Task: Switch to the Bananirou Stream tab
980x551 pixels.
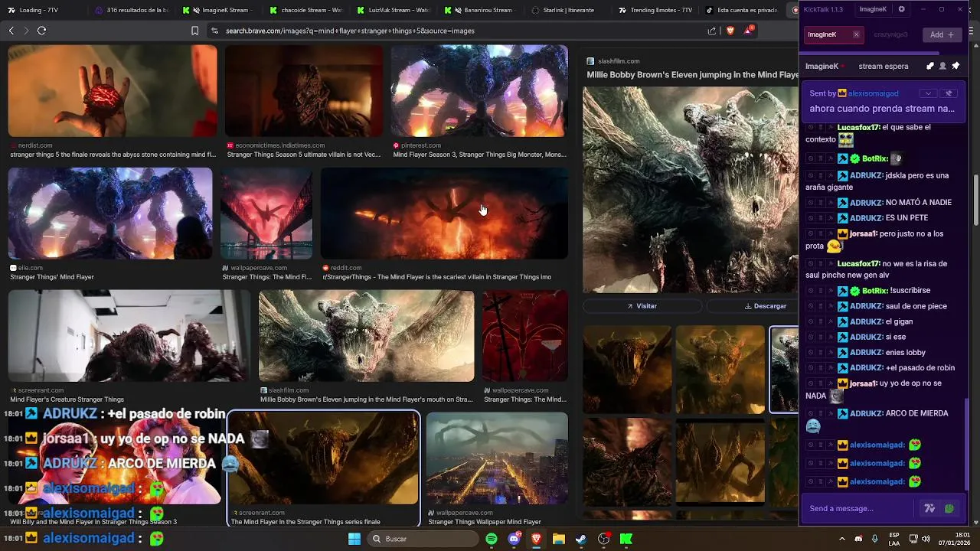Action: click(481, 10)
